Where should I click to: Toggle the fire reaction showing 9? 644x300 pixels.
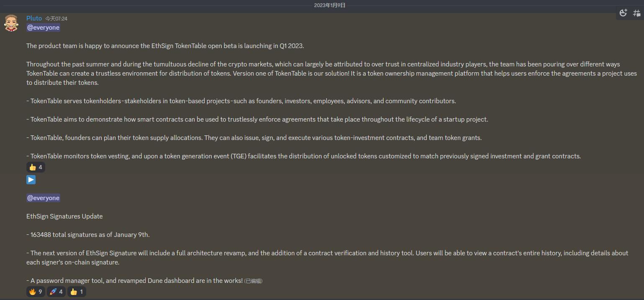(36, 292)
